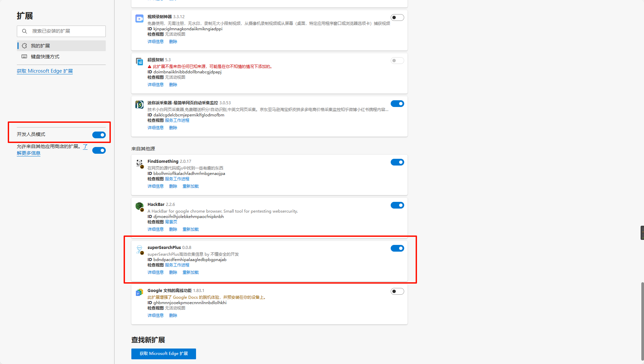Click the 迷你派采集器 extension icon
Screen dimensions: 644x364
[139, 105]
